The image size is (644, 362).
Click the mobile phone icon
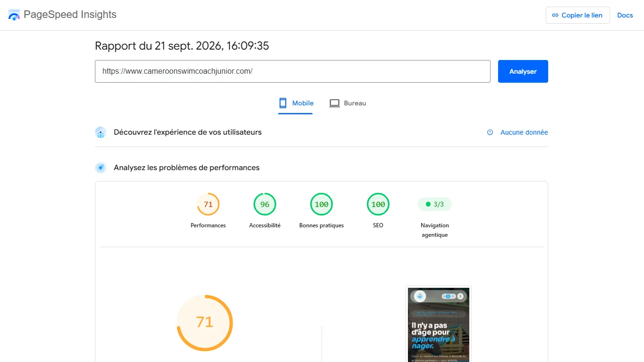(283, 103)
